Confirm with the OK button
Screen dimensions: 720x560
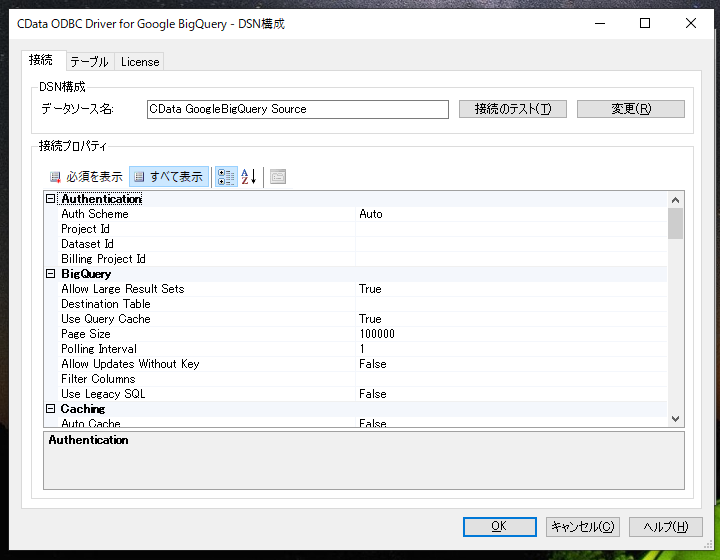pyautogui.click(x=500, y=526)
